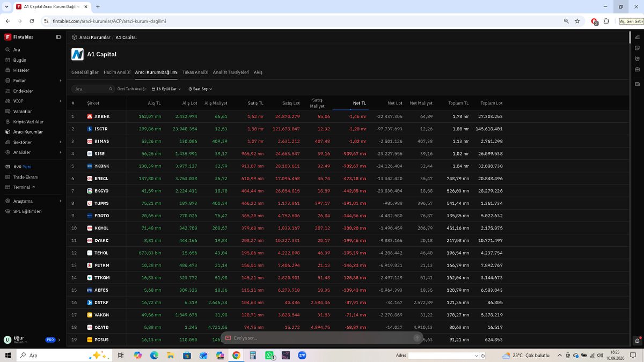The image size is (644, 362).
Task: Open the wallet icon in right sidebar
Action: 636,84
